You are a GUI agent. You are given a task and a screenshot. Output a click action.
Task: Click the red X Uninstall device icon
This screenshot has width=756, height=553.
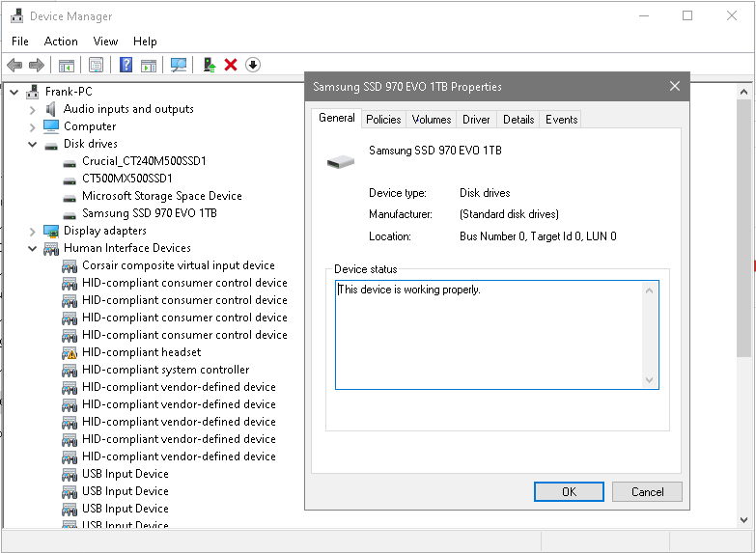(x=231, y=65)
